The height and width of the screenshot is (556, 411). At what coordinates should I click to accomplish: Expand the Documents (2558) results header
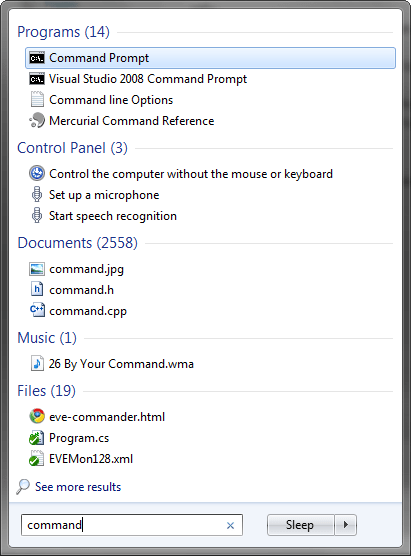point(78,243)
